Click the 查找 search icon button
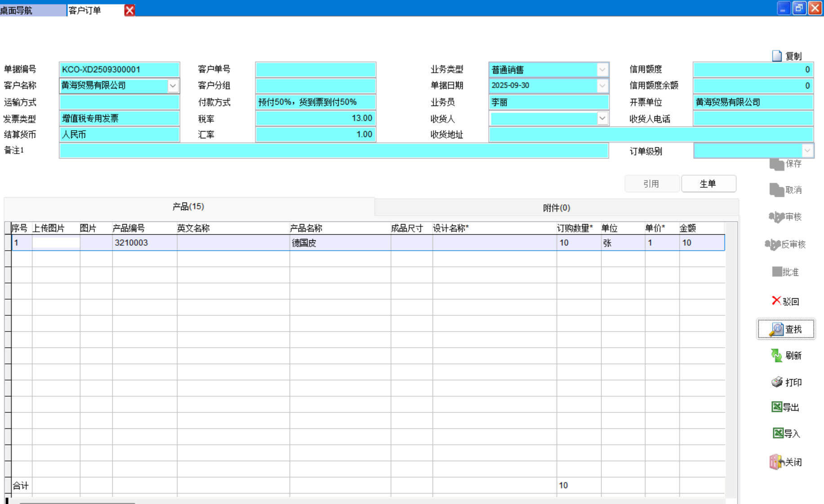824x504 pixels. click(776, 329)
